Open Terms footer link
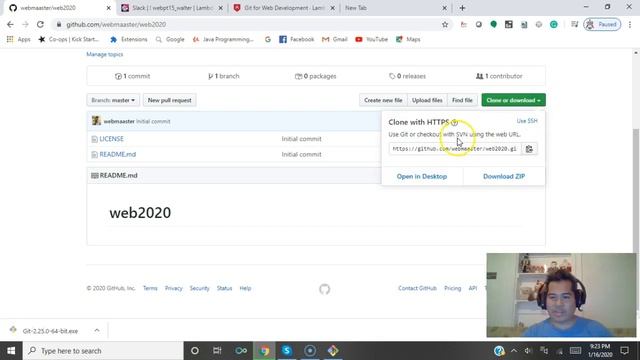The image size is (640, 360). pos(150,288)
